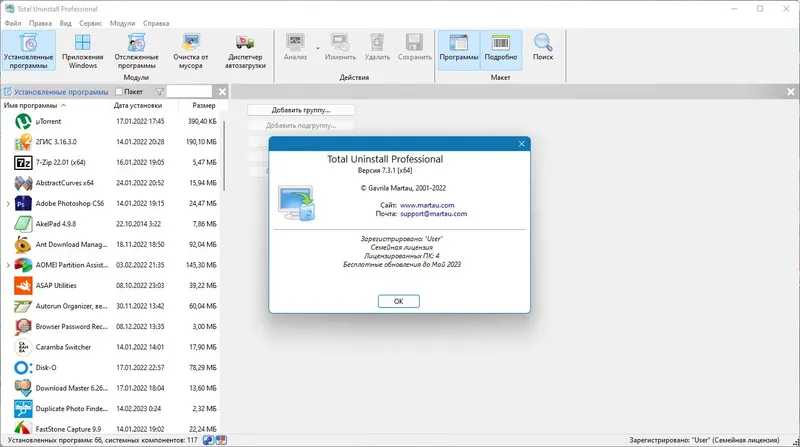Close the right details panel
The image size is (800, 447).
point(790,92)
